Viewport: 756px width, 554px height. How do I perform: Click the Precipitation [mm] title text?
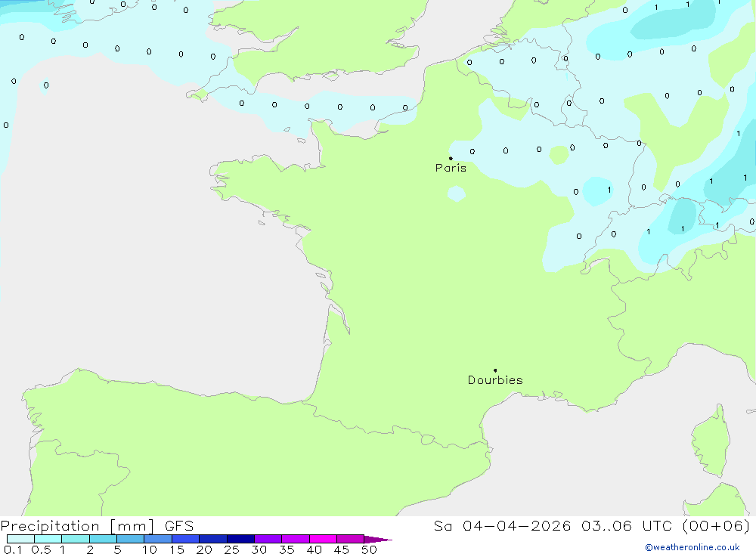(x=77, y=526)
